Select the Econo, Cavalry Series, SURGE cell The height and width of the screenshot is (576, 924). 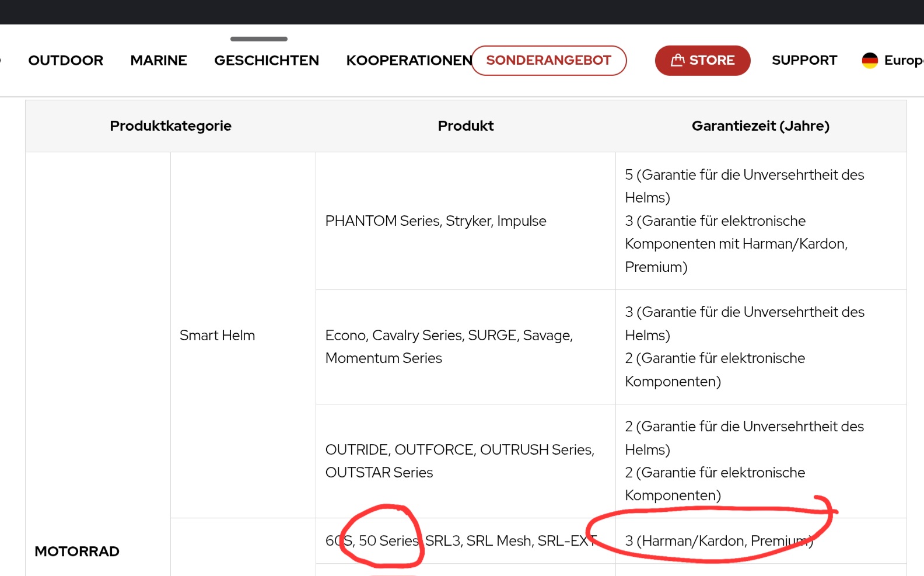point(466,347)
